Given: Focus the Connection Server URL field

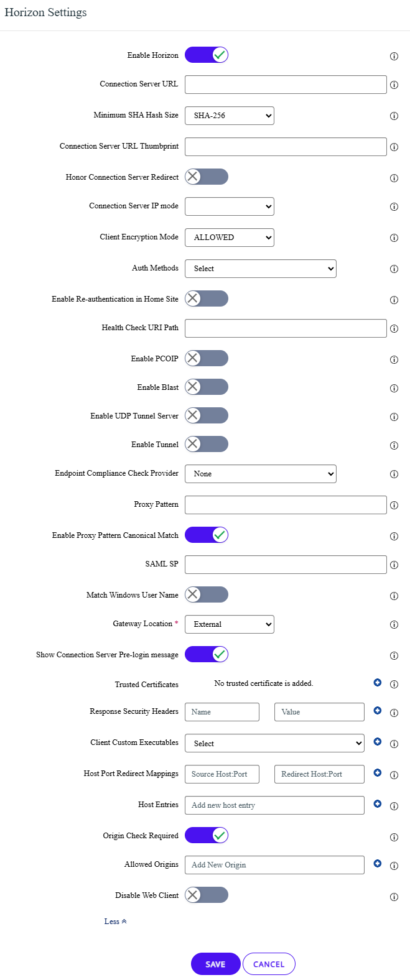Looking at the screenshot, I should point(286,85).
